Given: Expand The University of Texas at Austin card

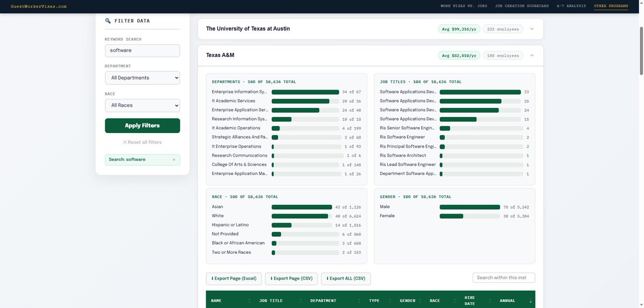Looking at the screenshot, I should coord(532,29).
